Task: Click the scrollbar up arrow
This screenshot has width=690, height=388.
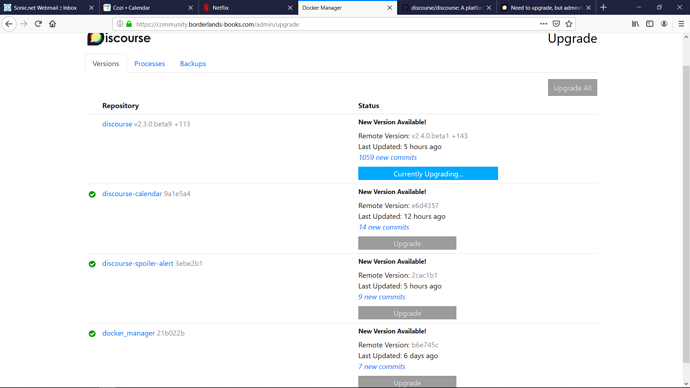Action: point(686,37)
